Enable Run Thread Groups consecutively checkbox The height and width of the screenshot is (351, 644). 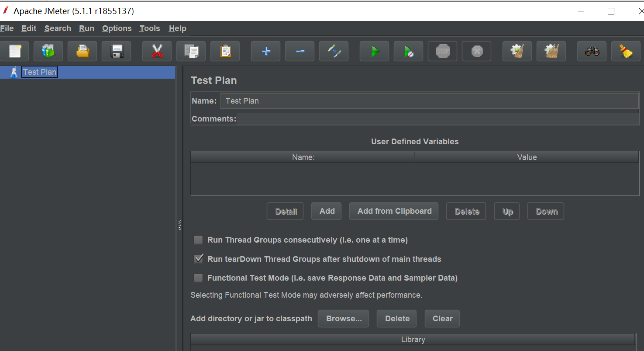point(198,240)
